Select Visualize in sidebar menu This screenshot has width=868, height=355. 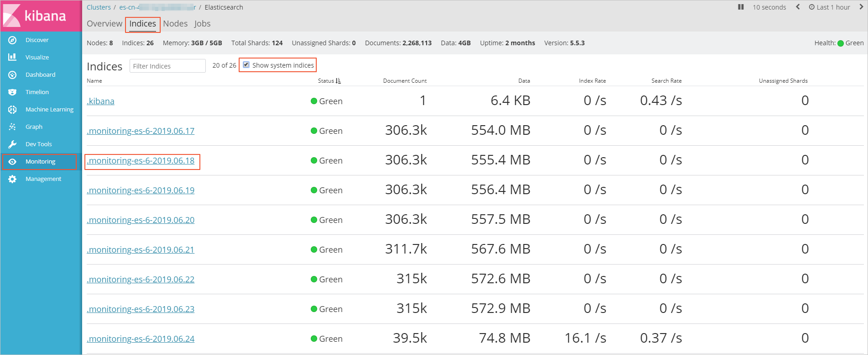pyautogui.click(x=37, y=58)
